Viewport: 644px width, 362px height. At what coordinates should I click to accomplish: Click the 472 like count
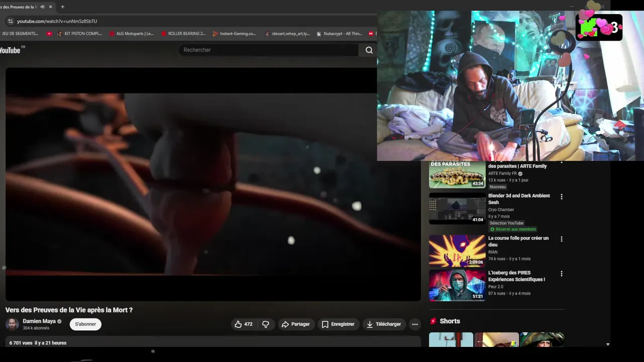[x=249, y=324]
